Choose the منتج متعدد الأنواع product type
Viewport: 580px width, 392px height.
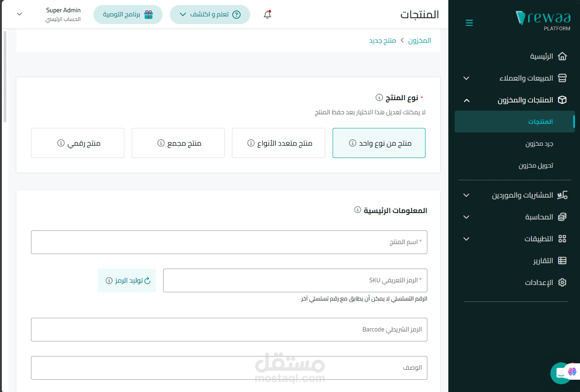tap(278, 143)
